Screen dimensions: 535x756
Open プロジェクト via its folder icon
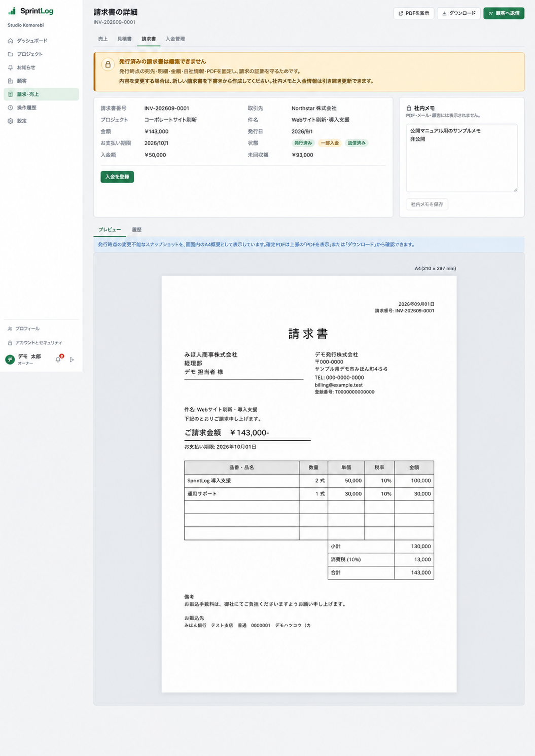[11, 54]
